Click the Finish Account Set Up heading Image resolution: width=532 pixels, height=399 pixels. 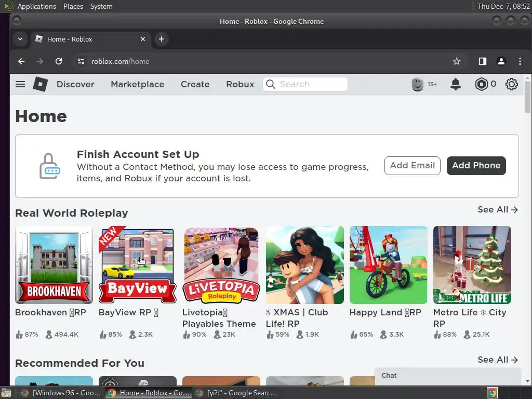pos(138,154)
